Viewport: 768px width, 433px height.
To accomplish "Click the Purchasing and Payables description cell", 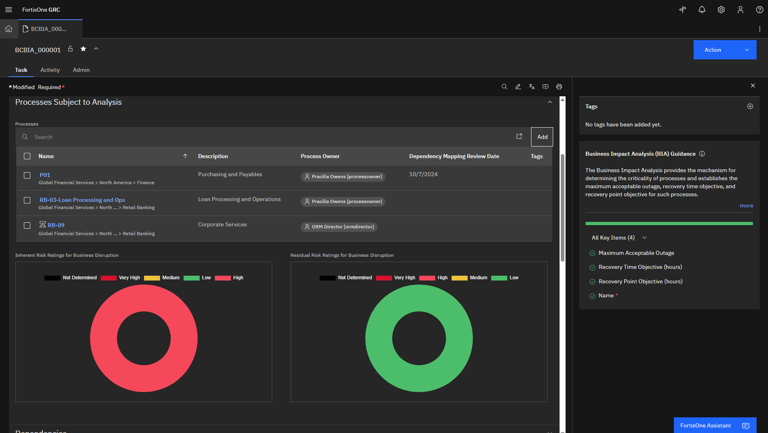I will click(230, 174).
